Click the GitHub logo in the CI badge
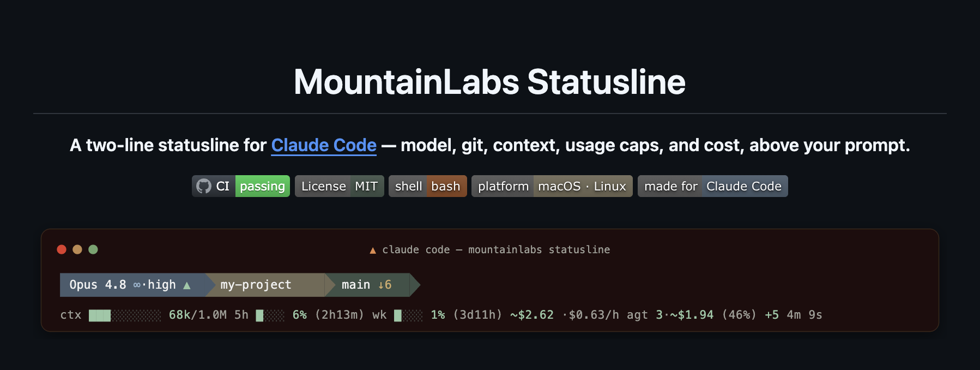Image resolution: width=980 pixels, height=370 pixels. coord(204,186)
